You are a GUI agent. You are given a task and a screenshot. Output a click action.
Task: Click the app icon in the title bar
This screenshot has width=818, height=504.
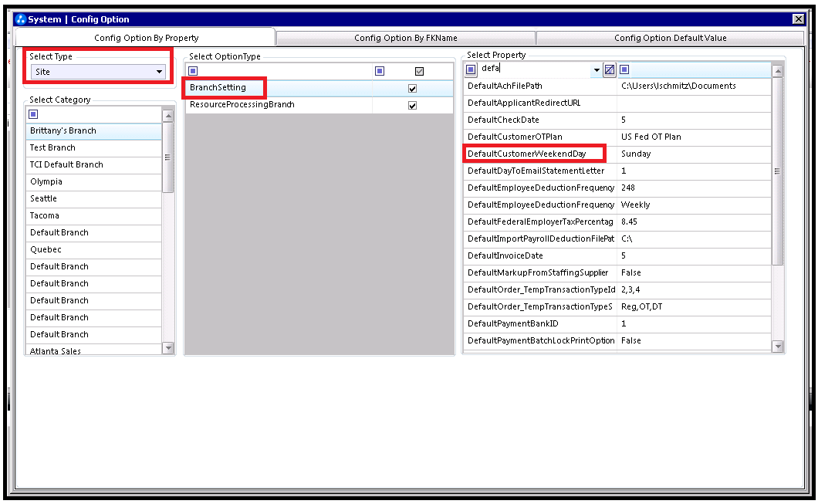click(21, 19)
